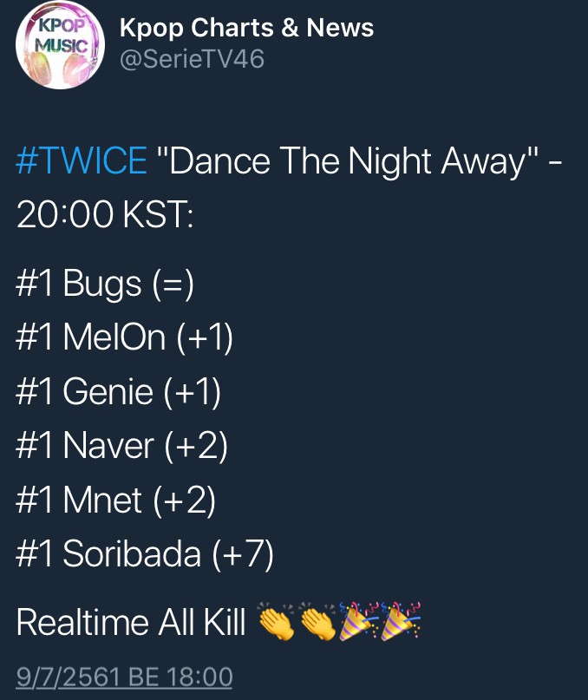
Task: Select the 20:00 KST line
Action: click(x=105, y=214)
